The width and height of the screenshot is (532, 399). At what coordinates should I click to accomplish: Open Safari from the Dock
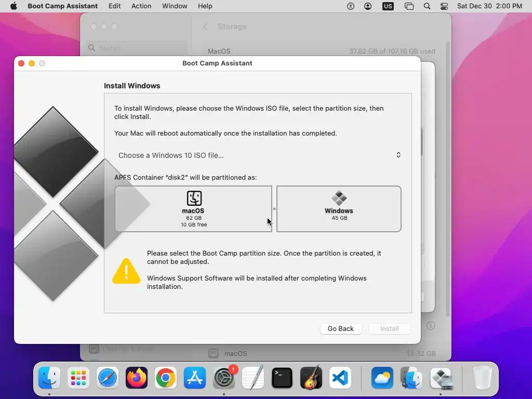[108, 378]
